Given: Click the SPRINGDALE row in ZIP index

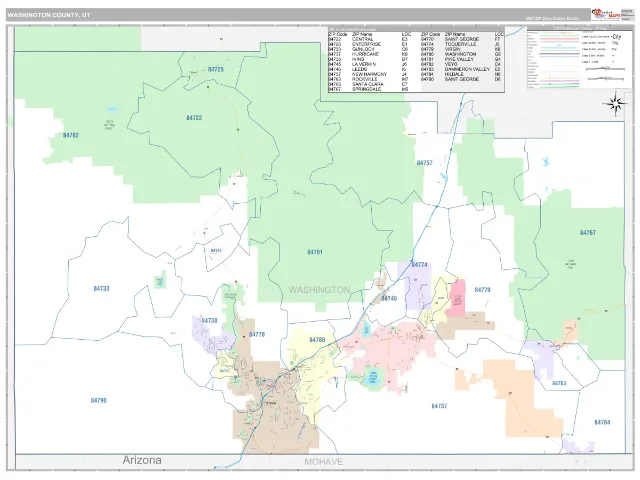Looking at the screenshot, I should click(x=368, y=89).
